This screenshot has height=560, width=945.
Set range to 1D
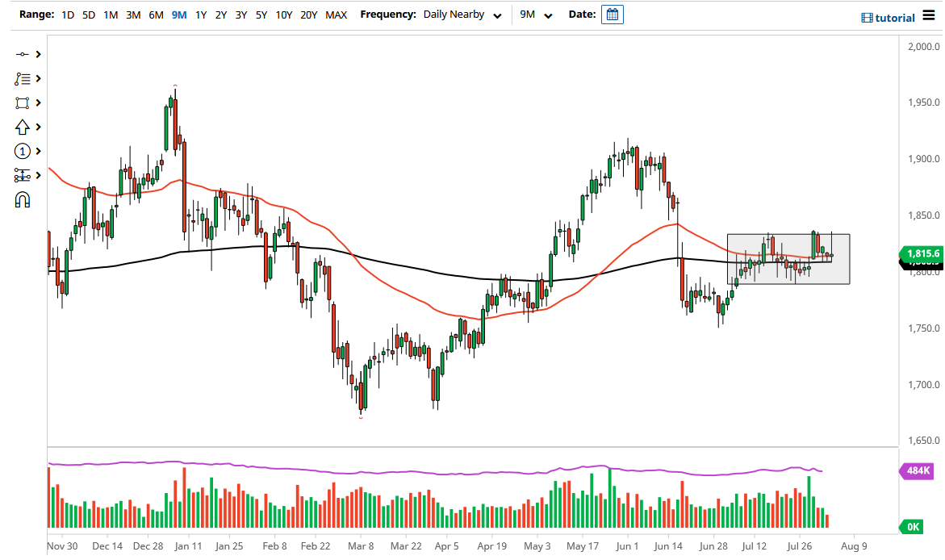(68, 15)
